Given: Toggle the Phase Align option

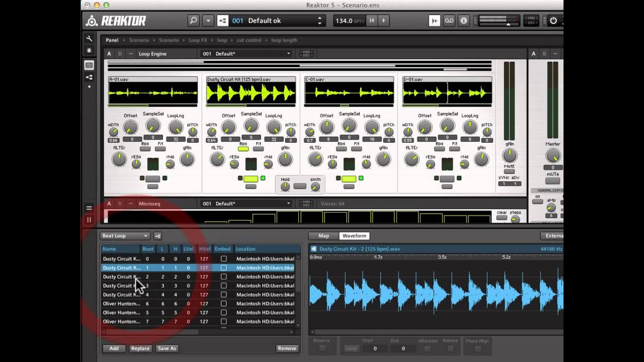Looking at the screenshot, I should (x=477, y=348).
